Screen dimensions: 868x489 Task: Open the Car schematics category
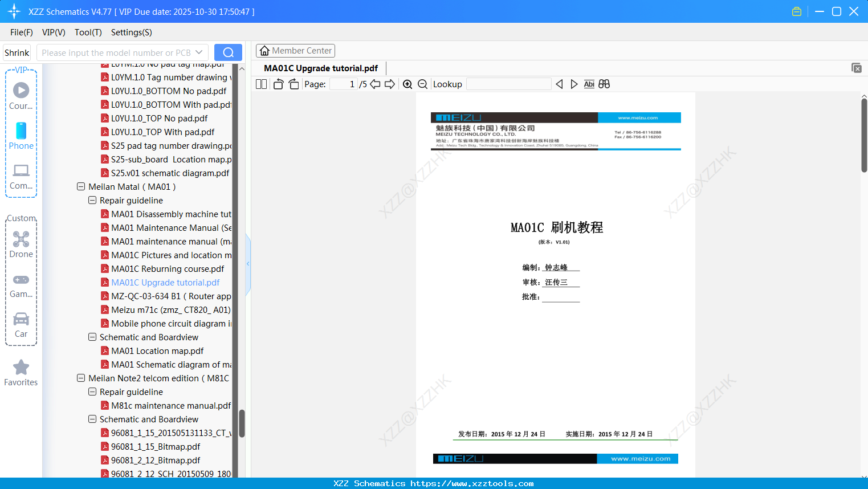click(21, 324)
